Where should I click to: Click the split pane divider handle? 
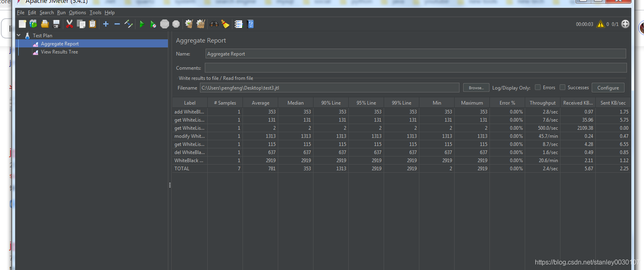click(170, 185)
